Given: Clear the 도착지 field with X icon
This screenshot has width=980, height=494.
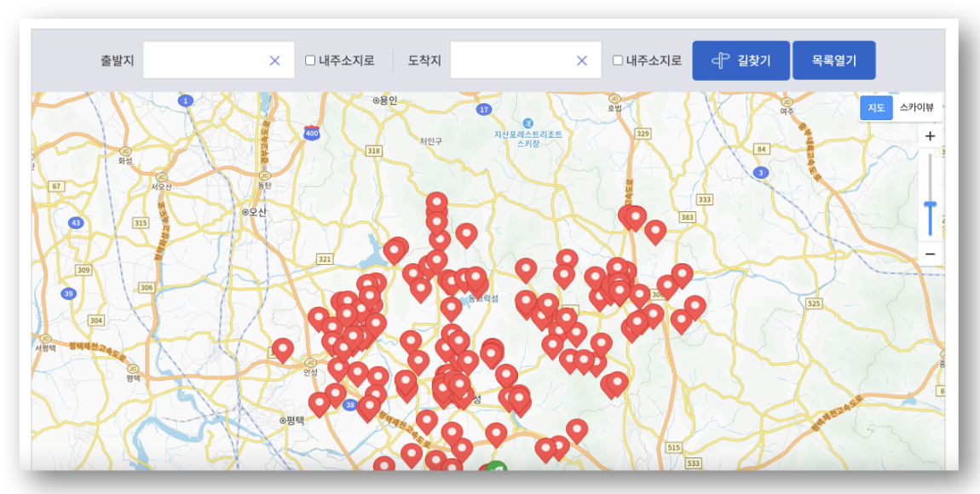Looking at the screenshot, I should pos(582,60).
